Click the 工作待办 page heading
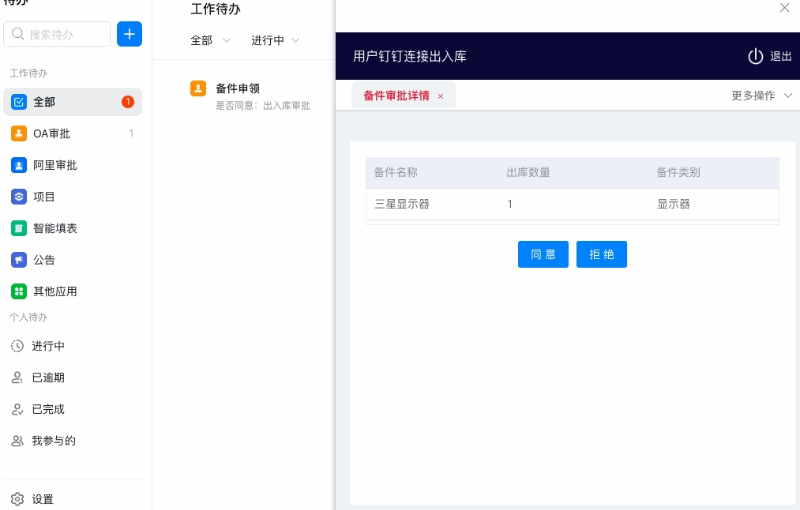800x510 pixels. click(x=215, y=9)
